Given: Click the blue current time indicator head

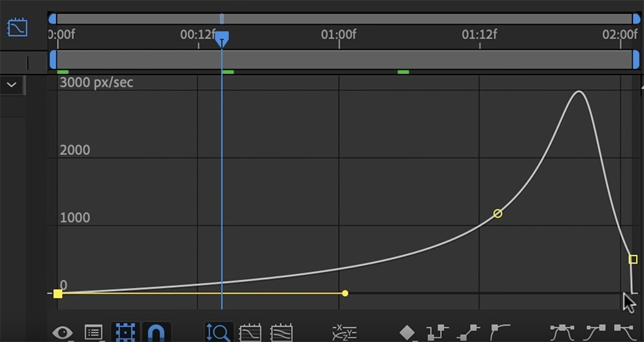Looking at the screenshot, I should (222, 39).
